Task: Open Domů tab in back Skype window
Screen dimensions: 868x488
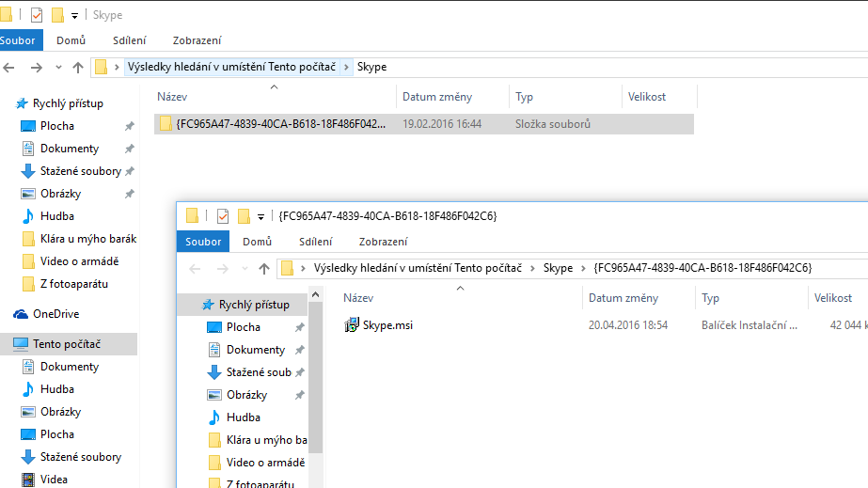Action: [71, 40]
